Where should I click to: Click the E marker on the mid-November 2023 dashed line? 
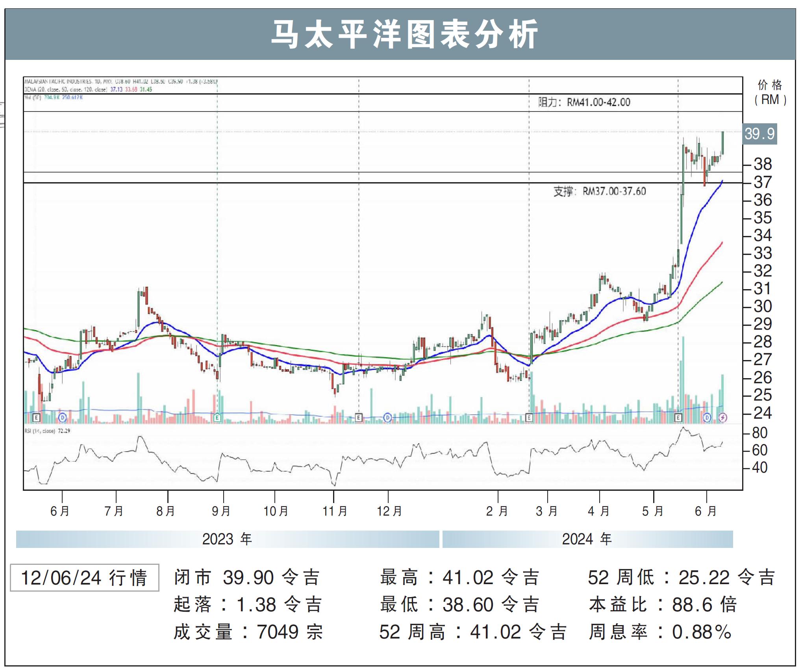tap(359, 417)
